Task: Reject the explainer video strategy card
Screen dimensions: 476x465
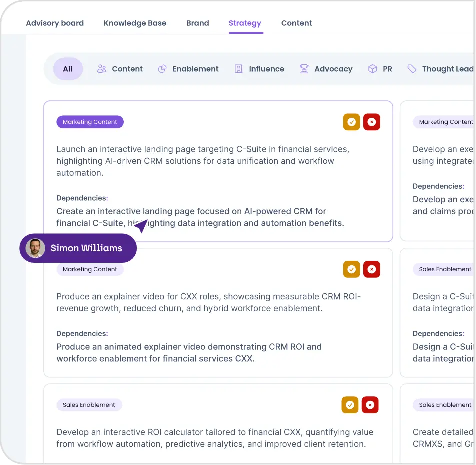Action: click(371, 269)
